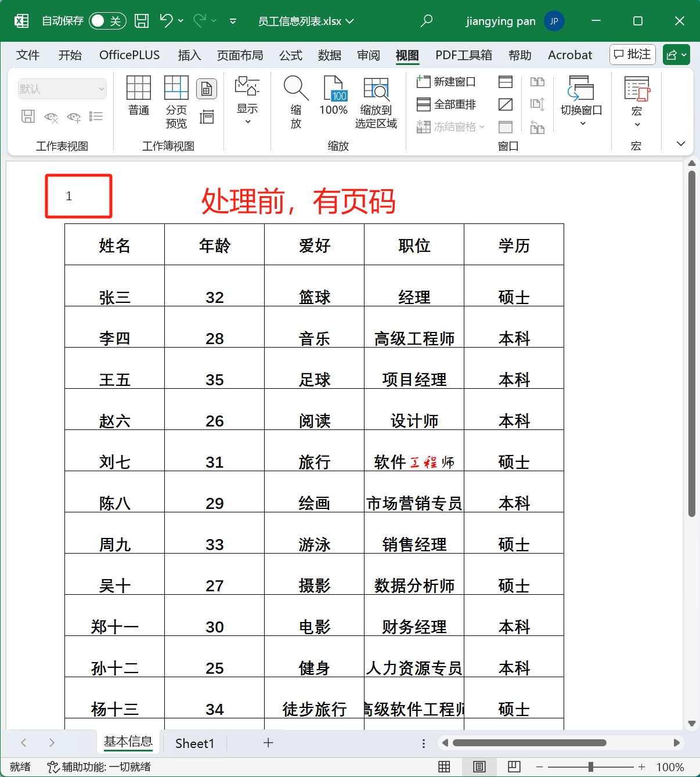The width and height of the screenshot is (700, 777).
Task: Click the 保存 save icon
Action: click(141, 20)
